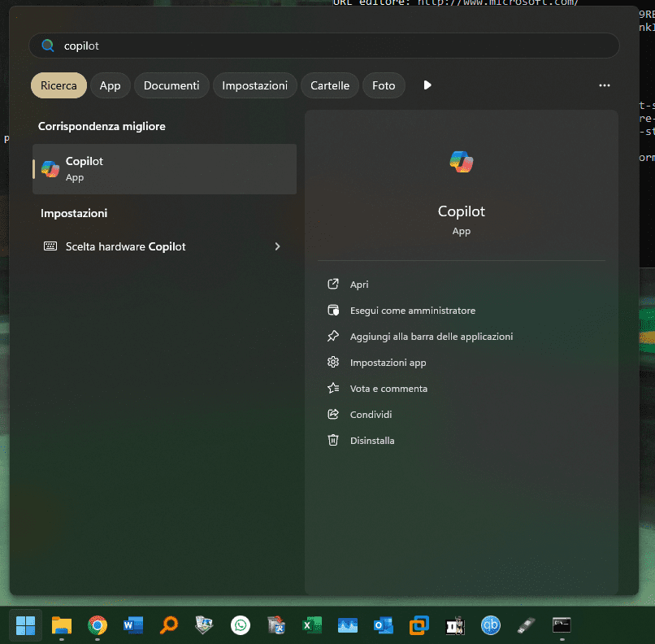Select Copilot under Corrispondenza migliore
The image size is (655, 644).
tap(164, 169)
